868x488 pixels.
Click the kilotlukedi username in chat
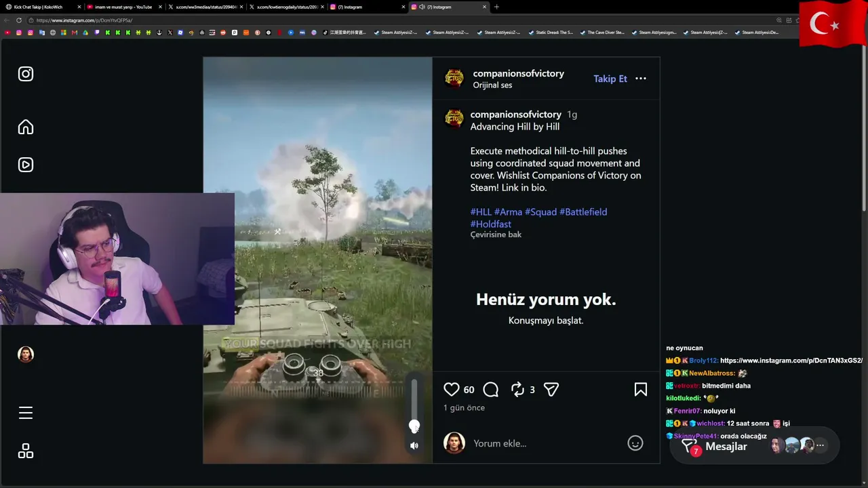684,399
